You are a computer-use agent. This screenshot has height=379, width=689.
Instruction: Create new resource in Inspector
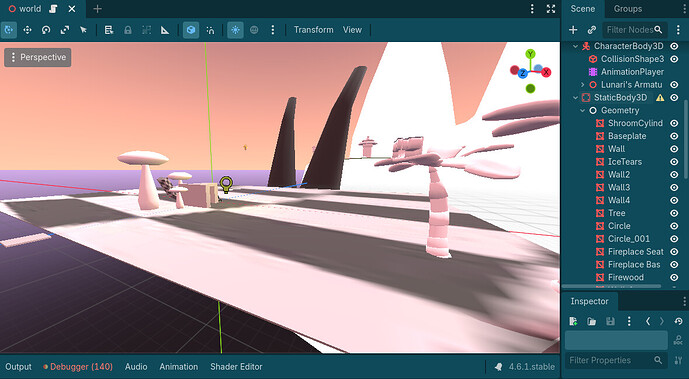[x=573, y=321]
